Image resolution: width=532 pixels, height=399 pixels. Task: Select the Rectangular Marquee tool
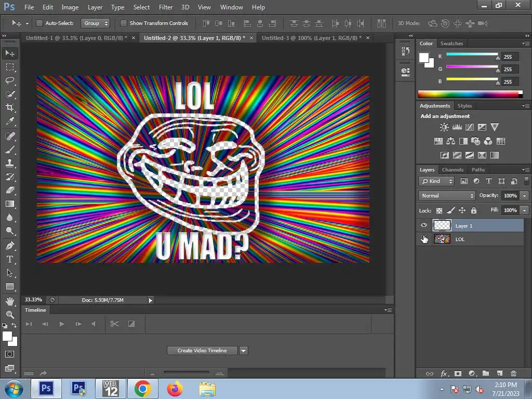coord(10,67)
